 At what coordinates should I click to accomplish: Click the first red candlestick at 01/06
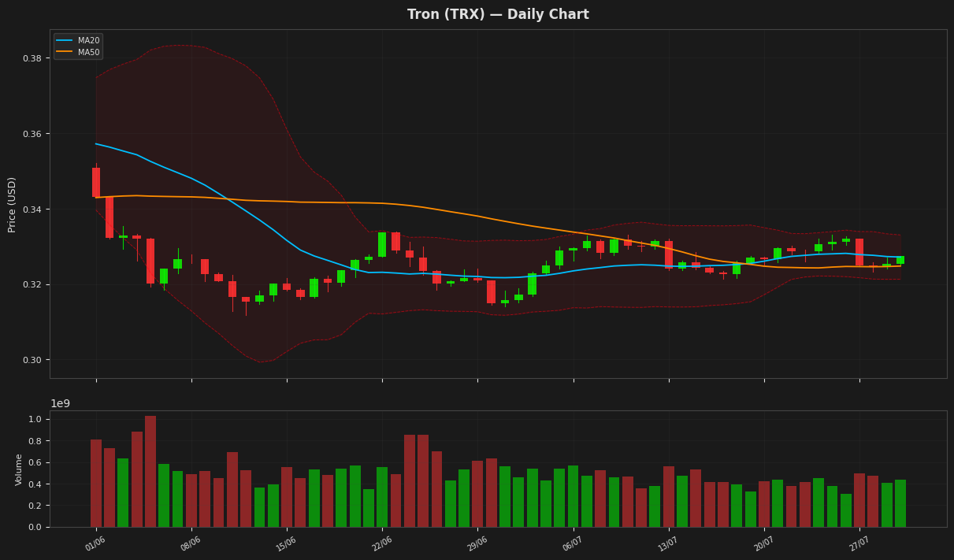(96, 182)
